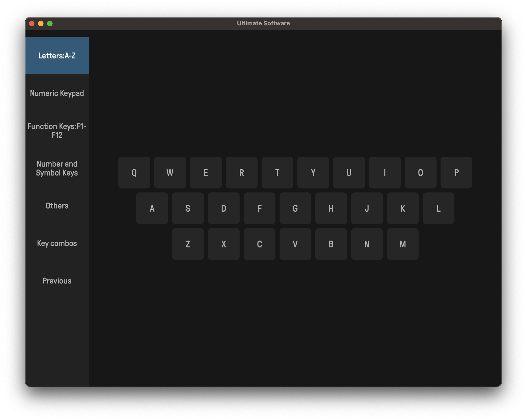Select the H key button
The image size is (527, 420).
point(331,208)
